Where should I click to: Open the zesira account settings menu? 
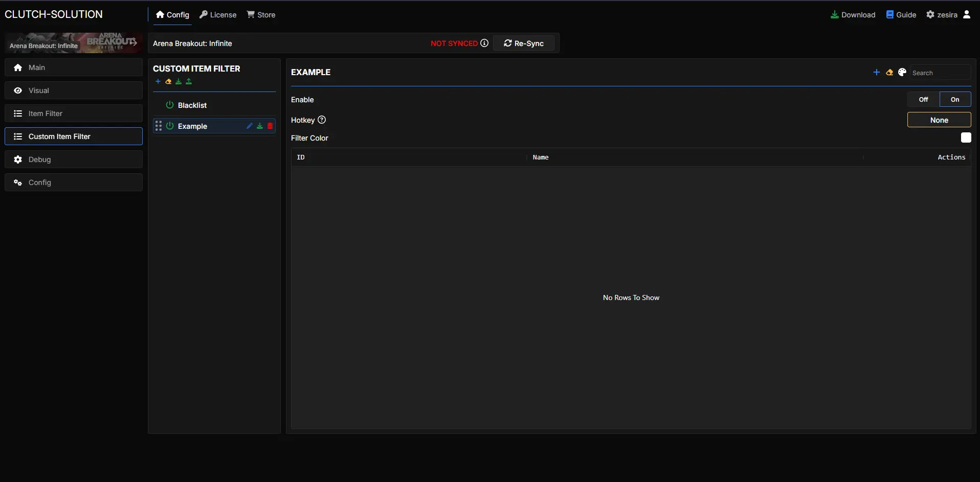pos(942,15)
